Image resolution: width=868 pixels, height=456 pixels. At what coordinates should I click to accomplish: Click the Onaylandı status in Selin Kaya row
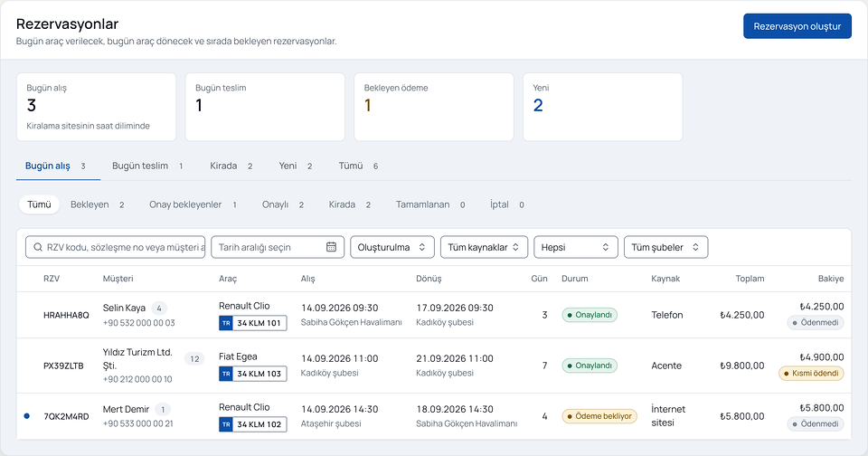point(589,315)
